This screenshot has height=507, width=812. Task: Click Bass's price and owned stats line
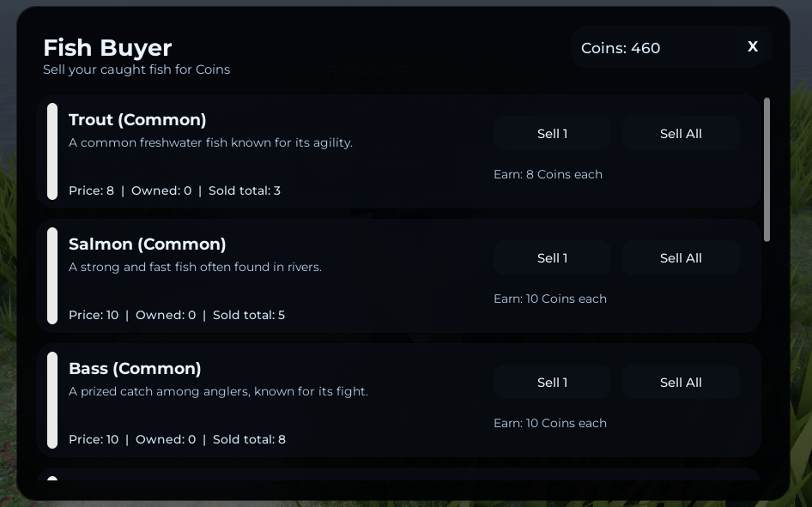pyautogui.click(x=177, y=439)
